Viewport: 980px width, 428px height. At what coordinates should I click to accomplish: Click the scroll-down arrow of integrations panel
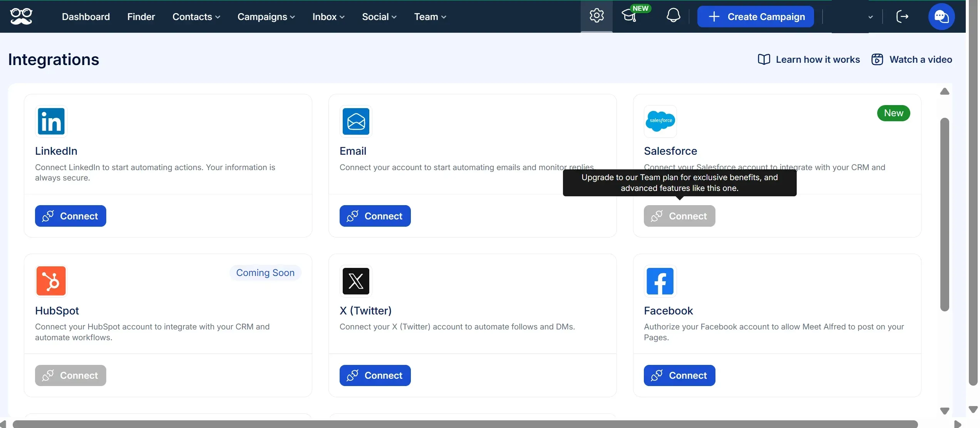(944, 411)
